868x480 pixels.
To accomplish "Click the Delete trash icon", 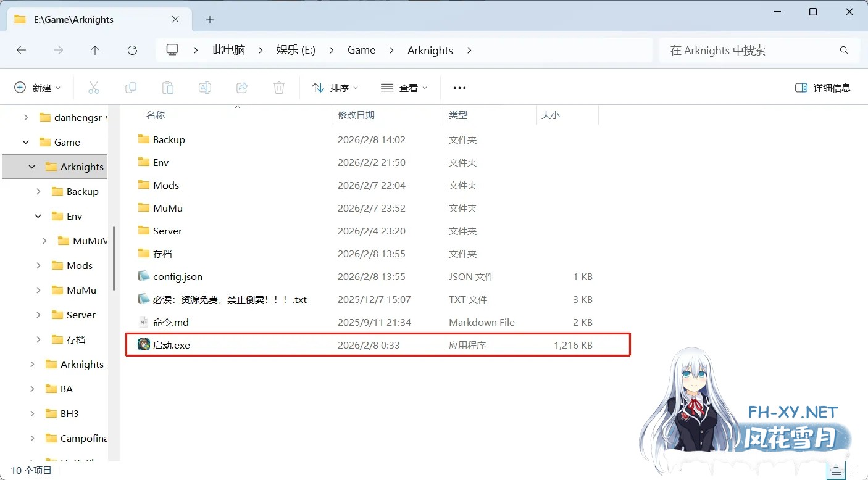I will point(278,88).
